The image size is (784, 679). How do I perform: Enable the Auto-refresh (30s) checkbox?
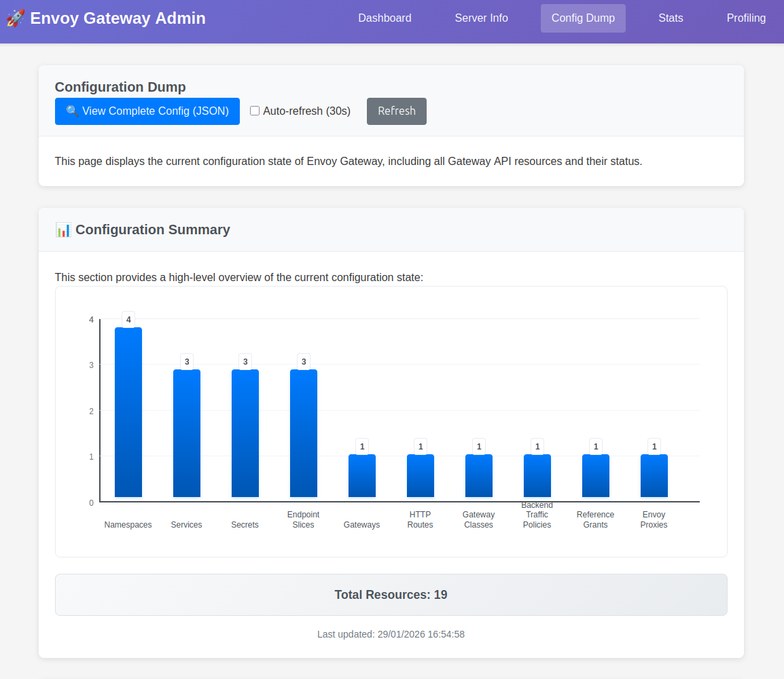pyautogui.click(x=255, y=111)
